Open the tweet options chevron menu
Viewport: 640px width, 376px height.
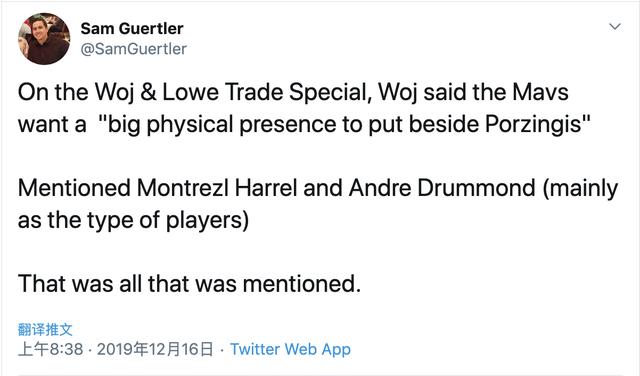(x=615, y=27)
